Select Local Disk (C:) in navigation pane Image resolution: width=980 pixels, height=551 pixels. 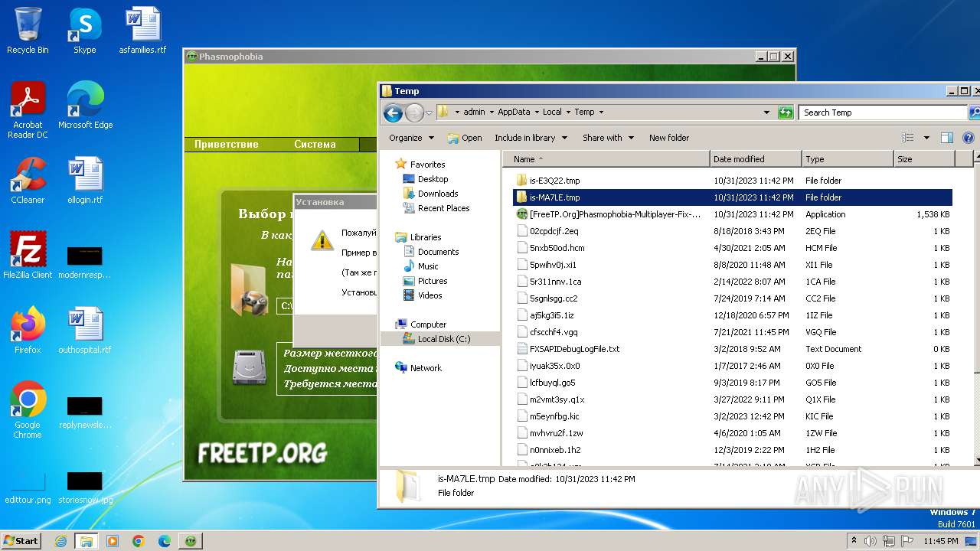[x=444, y=339]
